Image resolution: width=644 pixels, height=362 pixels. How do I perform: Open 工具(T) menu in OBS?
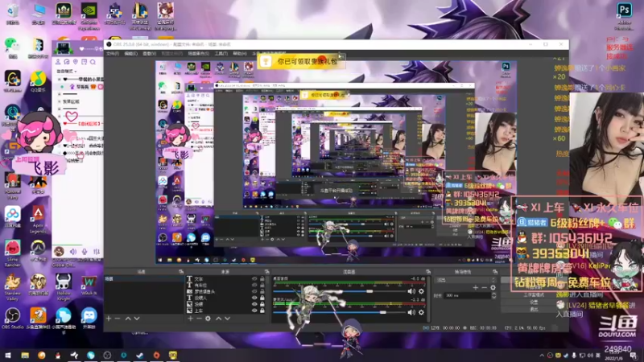point(221,54)
